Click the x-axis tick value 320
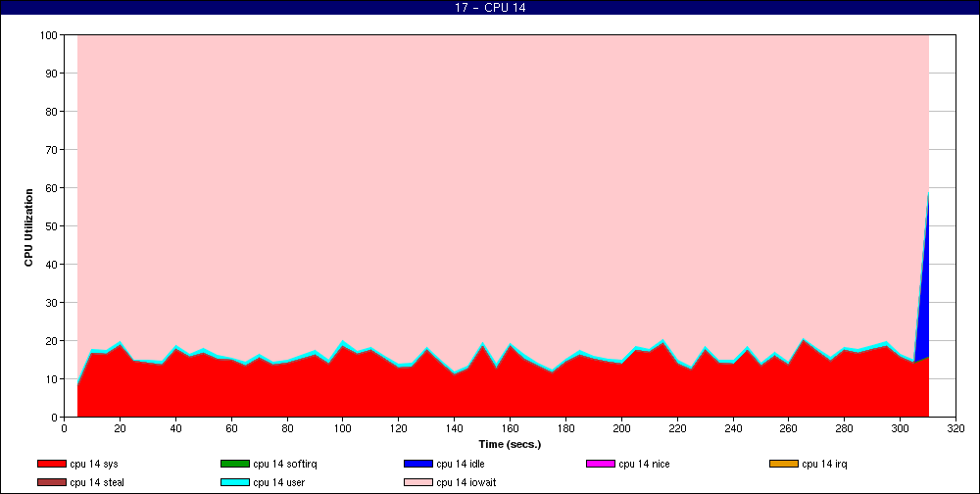This screenshot has width=980, height=494. coord(955,429)
